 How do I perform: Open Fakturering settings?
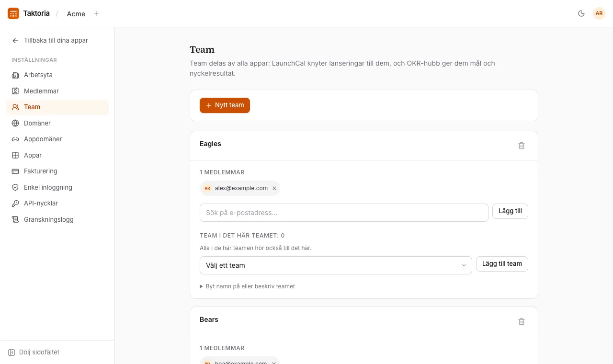57,171
